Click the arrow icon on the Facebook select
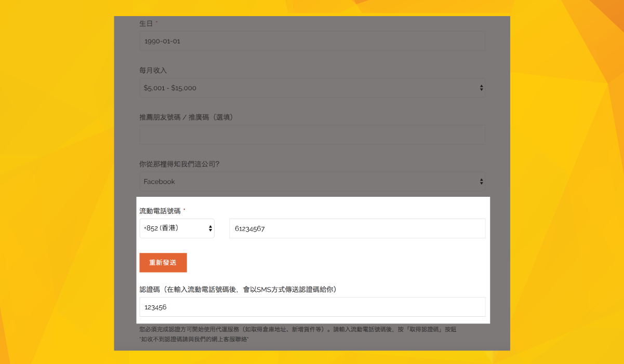624x364 pixels. click(x=481, y=182)
